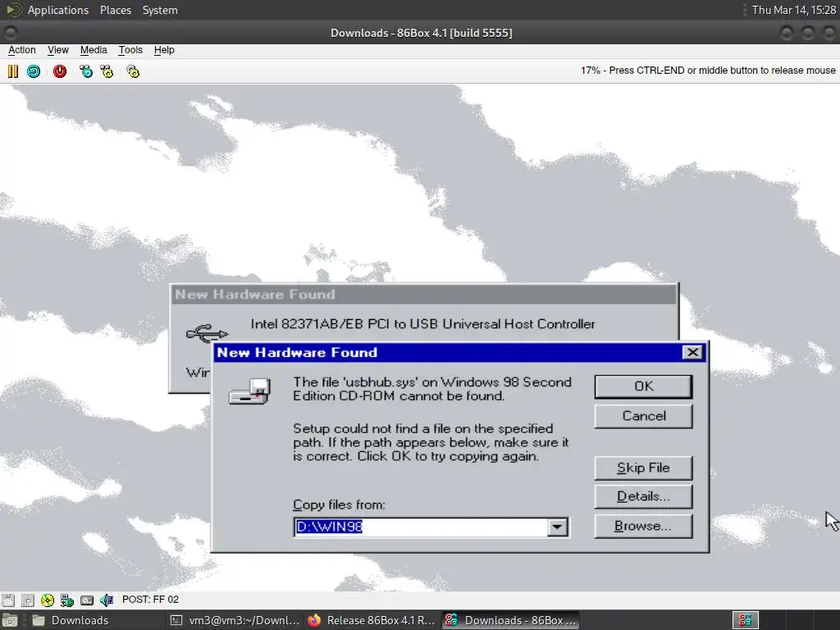Image resolution: width=840 pixels, height=630 pixels.
Task: Click the clock showing Thu Mar 14, 15:28
Action: [793, 10]
